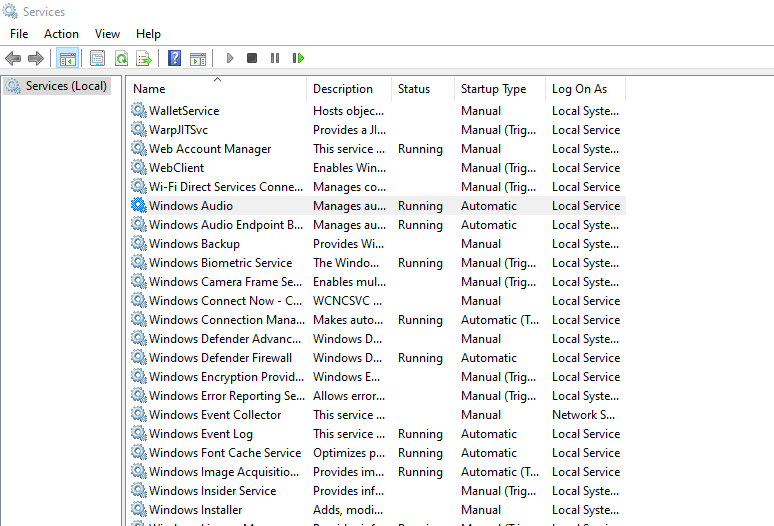Sort by the Startup Type column header

point(500,89)
